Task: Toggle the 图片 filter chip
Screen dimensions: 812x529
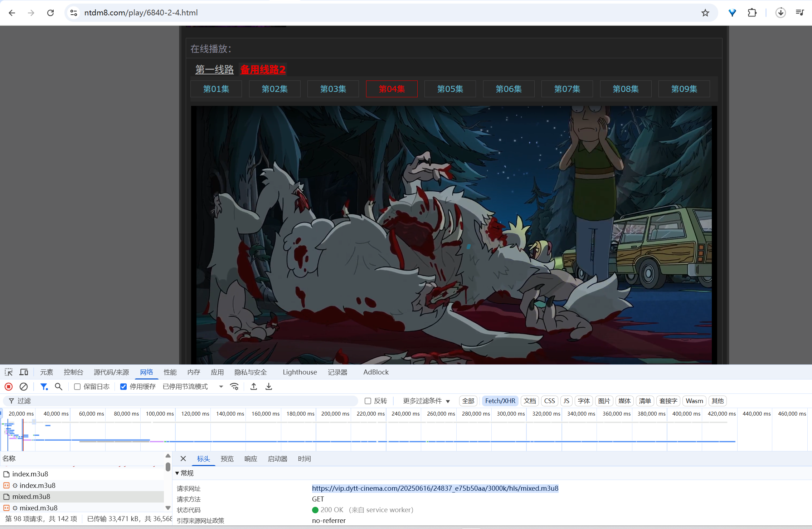Action: pyautogui.click(x=604, y=401)
